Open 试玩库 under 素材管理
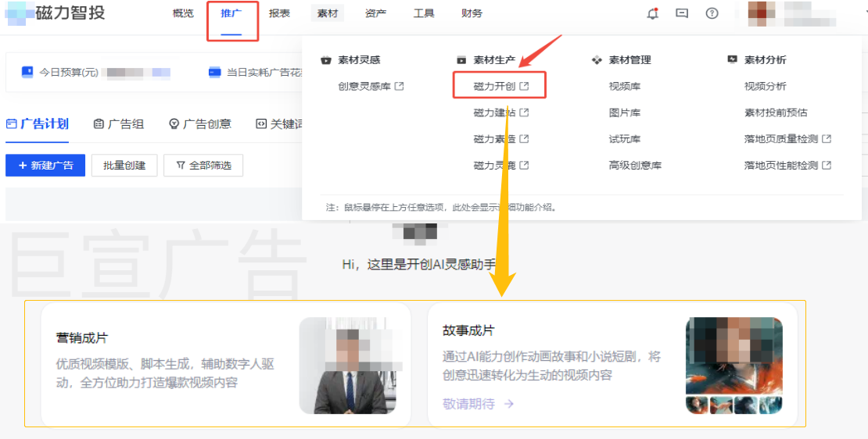This screenshot has width=868, height=439. [x=625, y=139]
